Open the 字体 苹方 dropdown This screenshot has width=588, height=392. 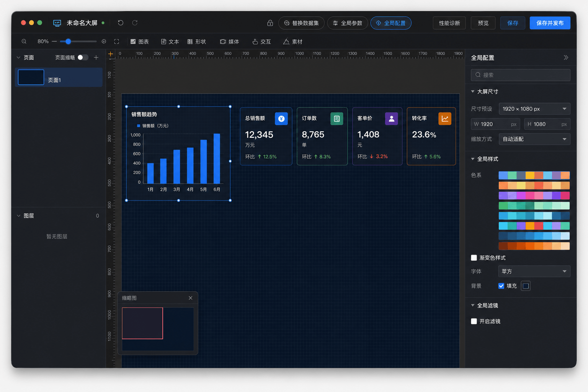coord(534,271)
